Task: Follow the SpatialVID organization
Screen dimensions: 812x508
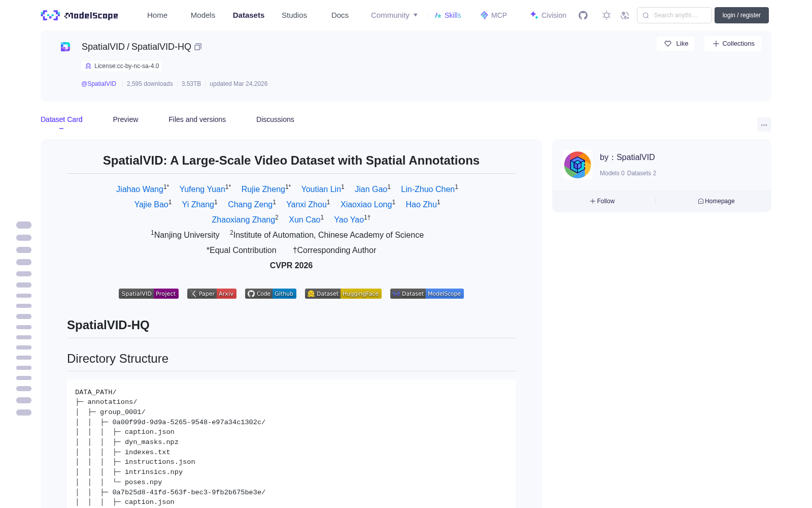Action: click(602, 201)
